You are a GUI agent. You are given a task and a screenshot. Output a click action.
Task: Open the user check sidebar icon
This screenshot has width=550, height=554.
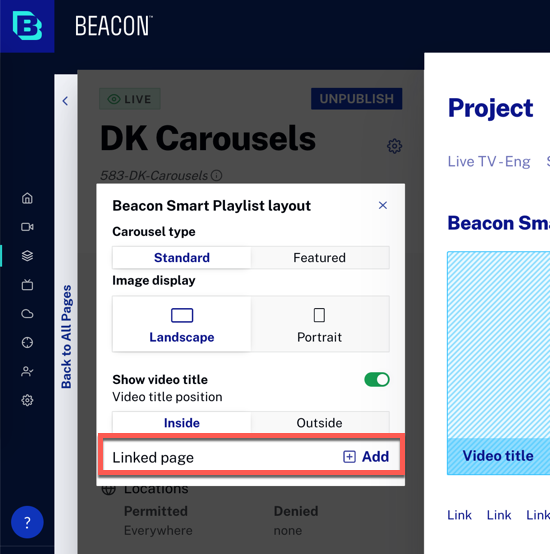point(27,371)
